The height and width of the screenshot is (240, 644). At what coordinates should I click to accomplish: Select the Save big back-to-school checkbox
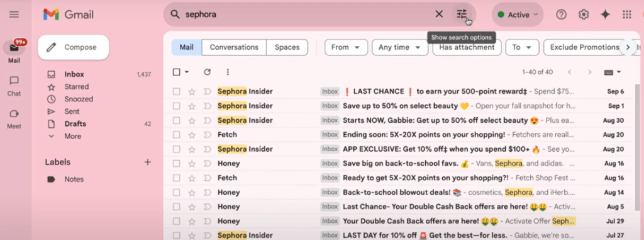click(x=177, y=163)
